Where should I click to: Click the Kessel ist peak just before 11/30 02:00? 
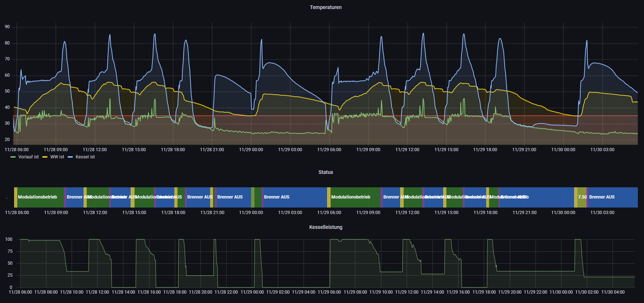(x=586, y=41)
